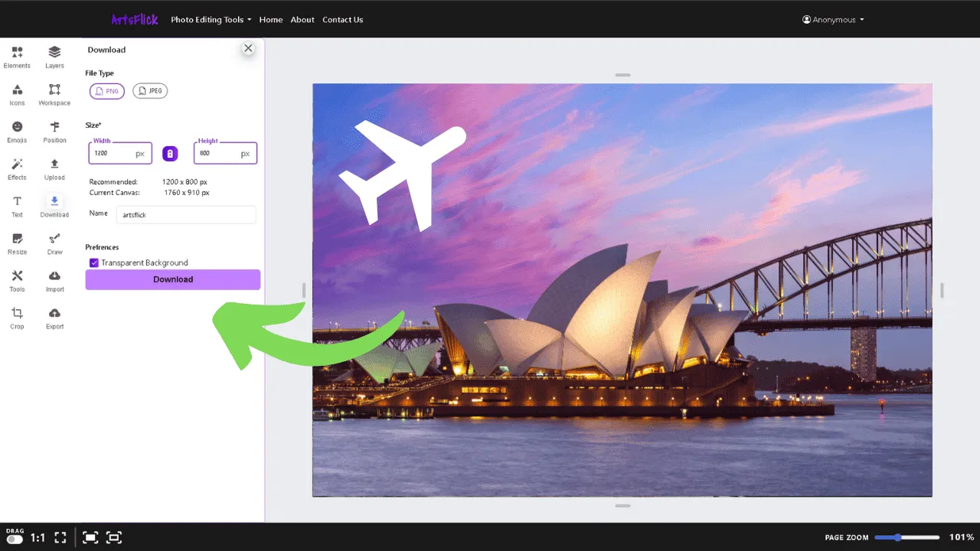Screen dimensions: 980x551
Task: Go to the Contact Us page
Action: point(342,19)
